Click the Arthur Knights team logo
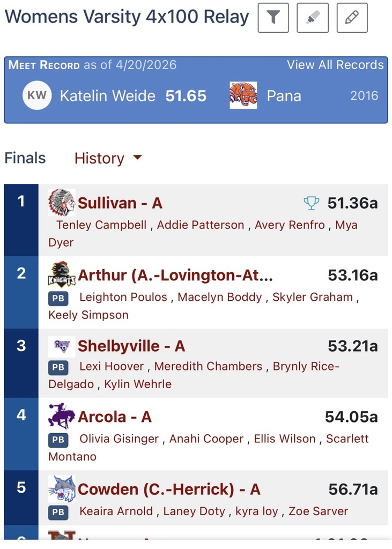Viewport: 392px width, 549px height. 61,275
